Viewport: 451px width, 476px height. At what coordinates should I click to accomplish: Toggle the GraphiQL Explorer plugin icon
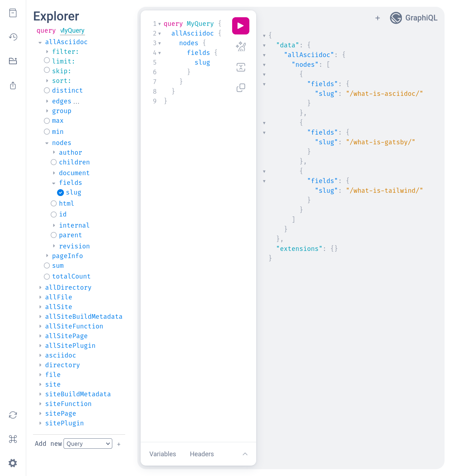pos(13,61)
